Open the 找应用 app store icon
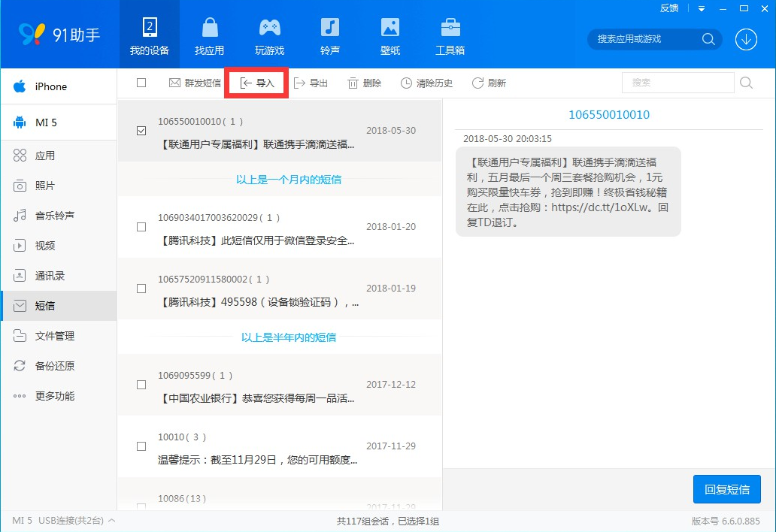 [x=210, y=35]
